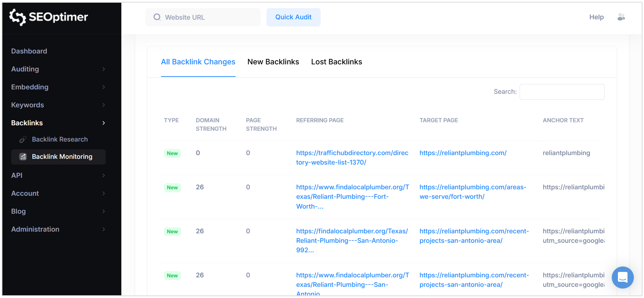Collapse the Backlinks sidebar section

(103, 123)
